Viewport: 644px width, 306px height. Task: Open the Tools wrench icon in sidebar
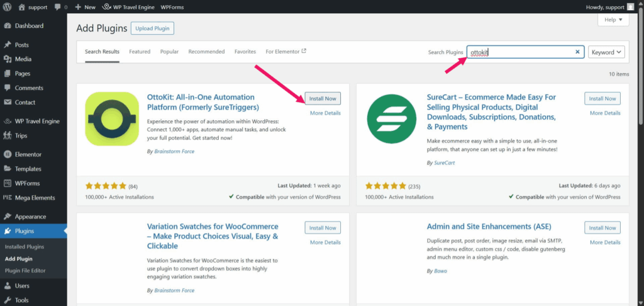tap(7, 300)
